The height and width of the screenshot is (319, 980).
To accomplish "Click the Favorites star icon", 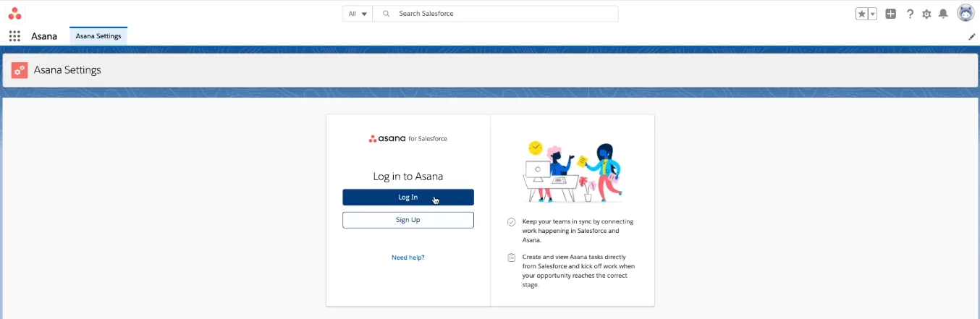I will (861, 14).
